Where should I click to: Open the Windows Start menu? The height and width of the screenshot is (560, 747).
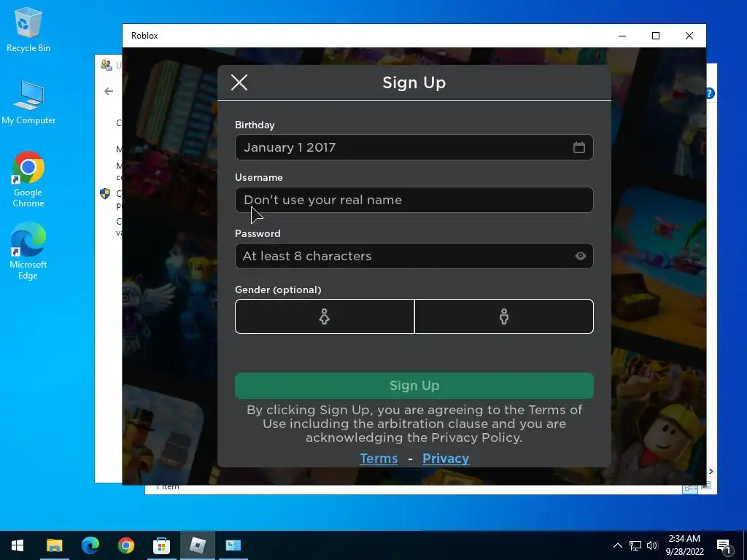click(x=18, y=545)
